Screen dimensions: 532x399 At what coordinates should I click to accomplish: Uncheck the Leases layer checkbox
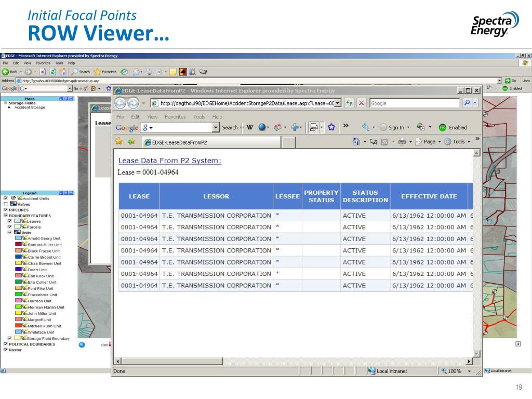pyautogui.click(x=9, y=221)
